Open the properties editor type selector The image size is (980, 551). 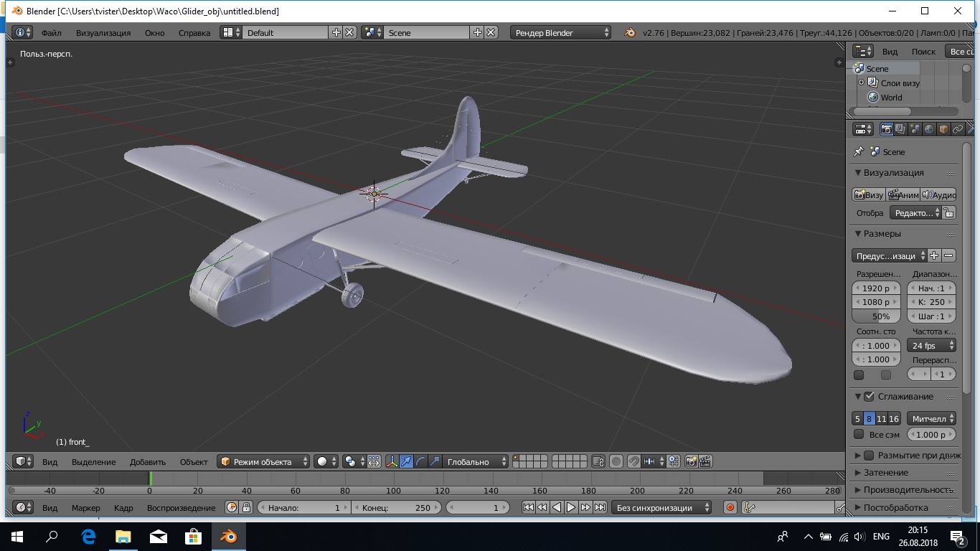[x=862, y=129]
